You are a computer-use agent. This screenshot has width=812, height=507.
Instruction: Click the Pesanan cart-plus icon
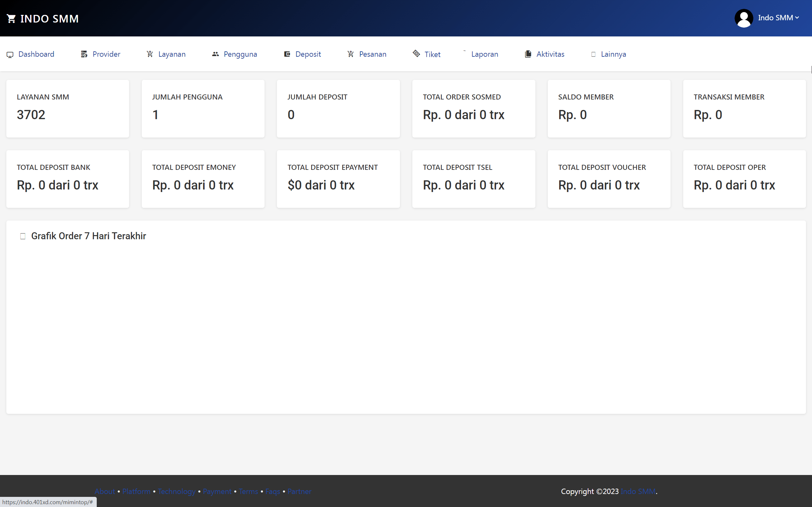[x=350, y=54]
